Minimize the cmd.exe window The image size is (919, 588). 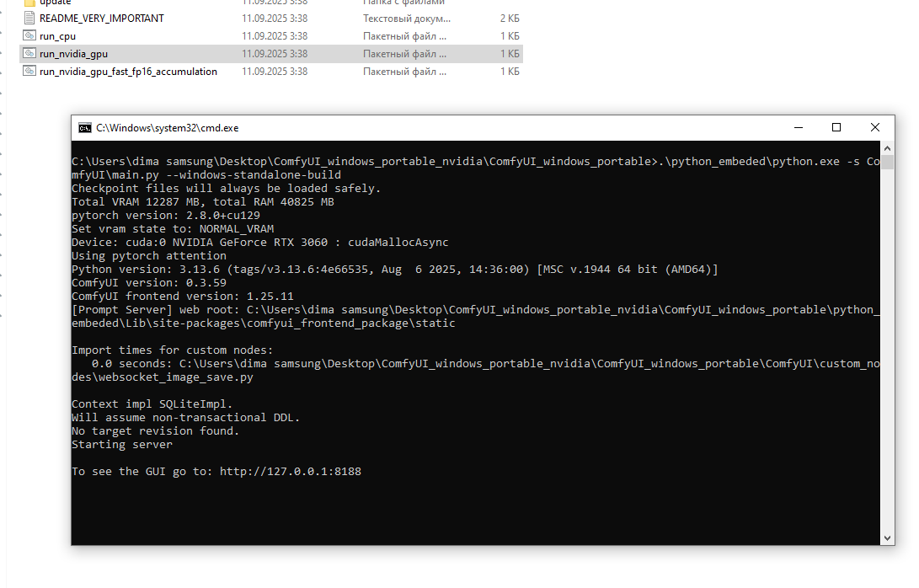point(799,127)
